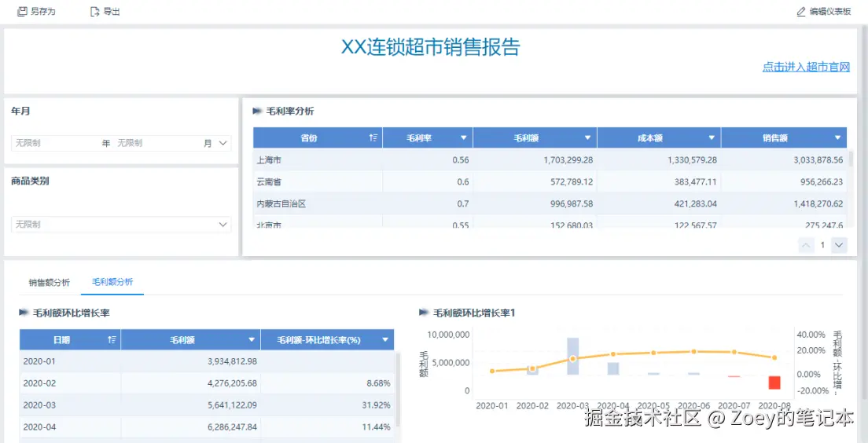Click the orange line point at 2020-05
Screen dimensions: 868x443
pos(653,353)
